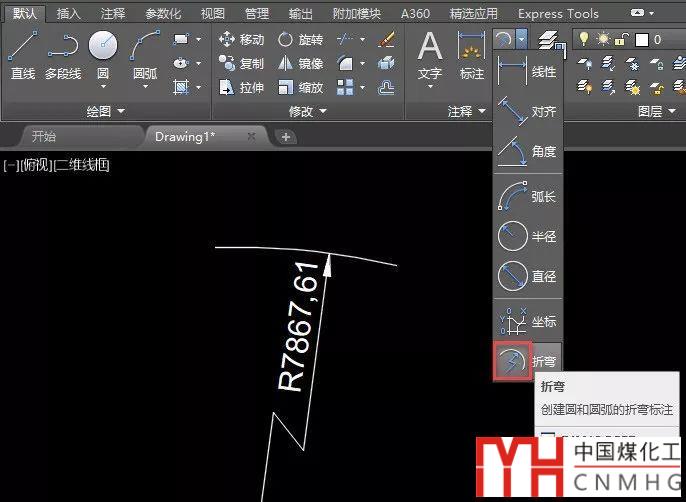This screenshot has width=686, height=502.
Task: Click the 复制 (Copy) button
Action: click(241, 63)
